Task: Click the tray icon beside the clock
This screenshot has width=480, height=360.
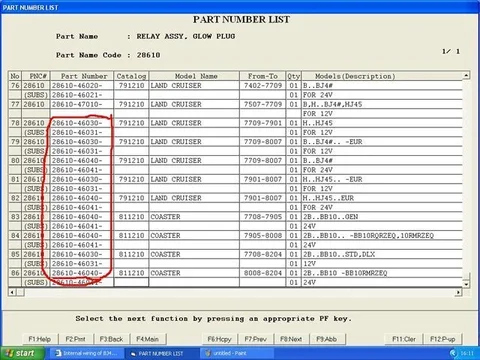Action: [x=453, y=353]
